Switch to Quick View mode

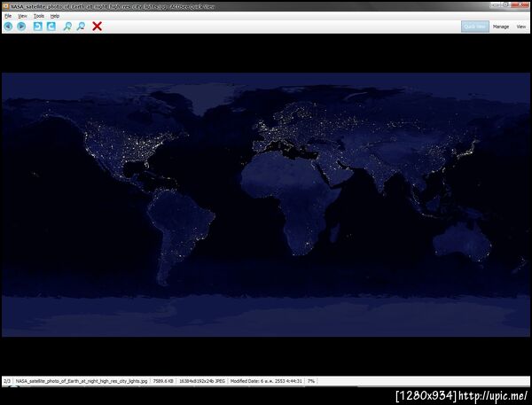pyautogui.click(x=475, y=27)
